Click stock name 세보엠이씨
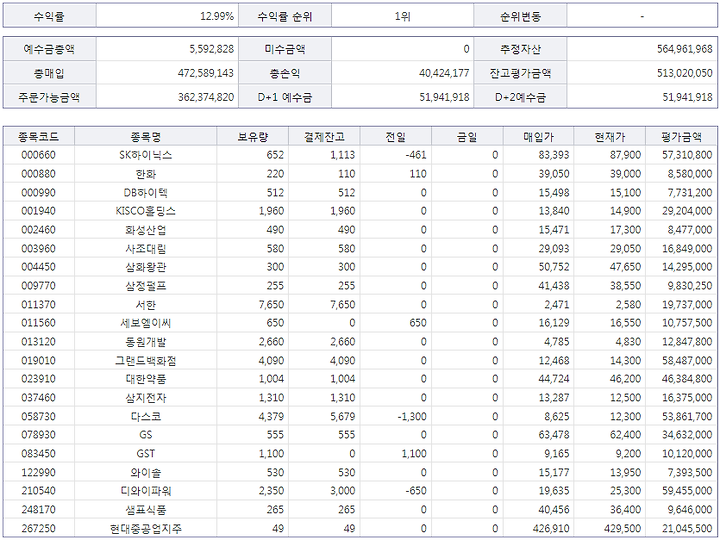This screenshot has height=540, width=720. (x=146, y=323)
